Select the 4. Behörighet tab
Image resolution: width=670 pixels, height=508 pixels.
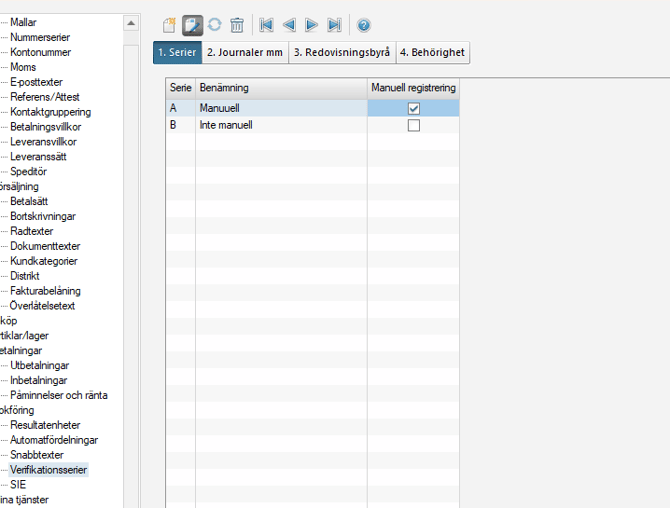point(431,52)
